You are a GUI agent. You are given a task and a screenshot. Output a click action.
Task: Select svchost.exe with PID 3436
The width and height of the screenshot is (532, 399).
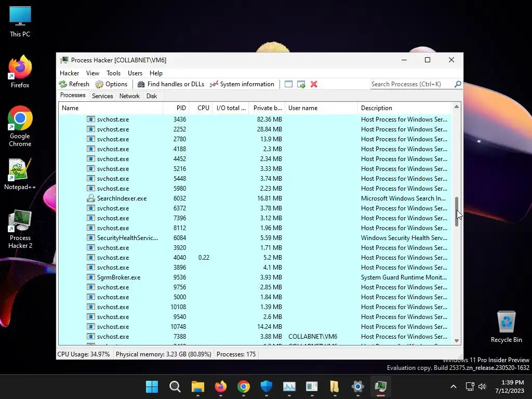click(255, 119)
